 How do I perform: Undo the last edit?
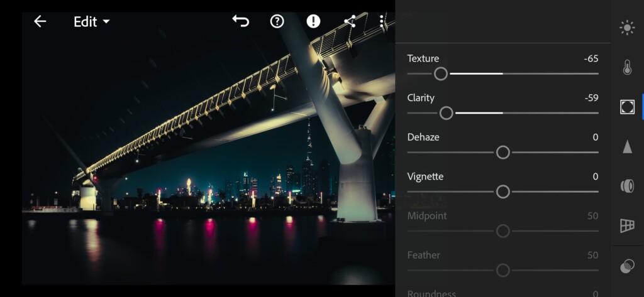coord(241,21)
